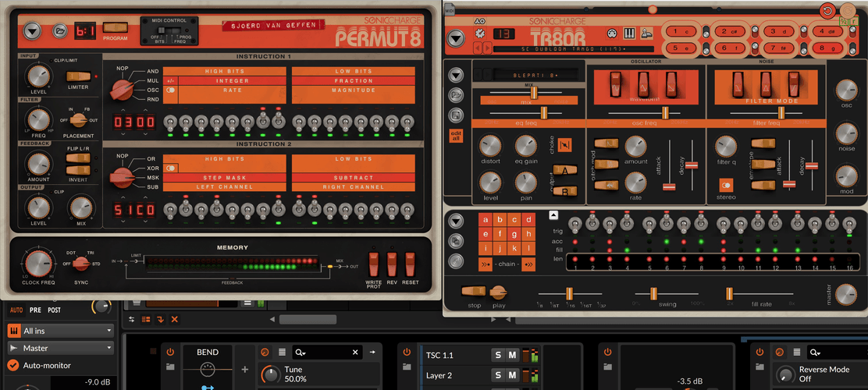Open the Master output dropdown
The height and width of the screenshot is (390, 868).
click(60, 348)
